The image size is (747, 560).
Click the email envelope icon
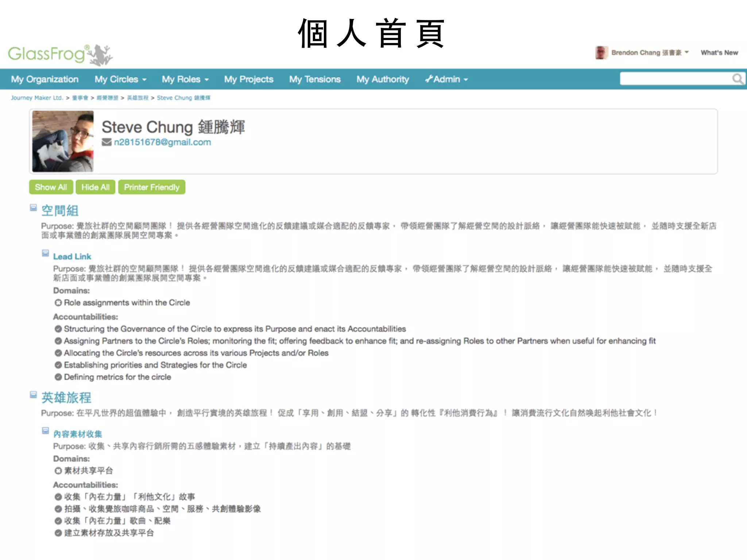point(107,142)
